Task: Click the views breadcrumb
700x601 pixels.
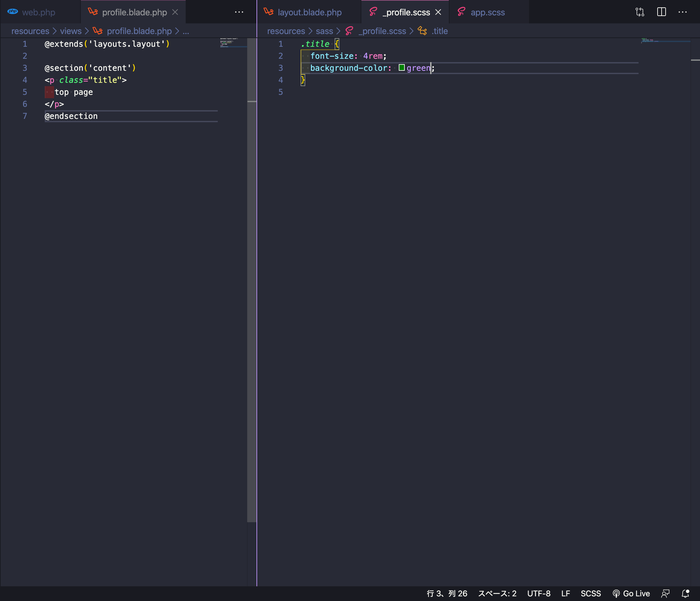Action: click(70, 31)
